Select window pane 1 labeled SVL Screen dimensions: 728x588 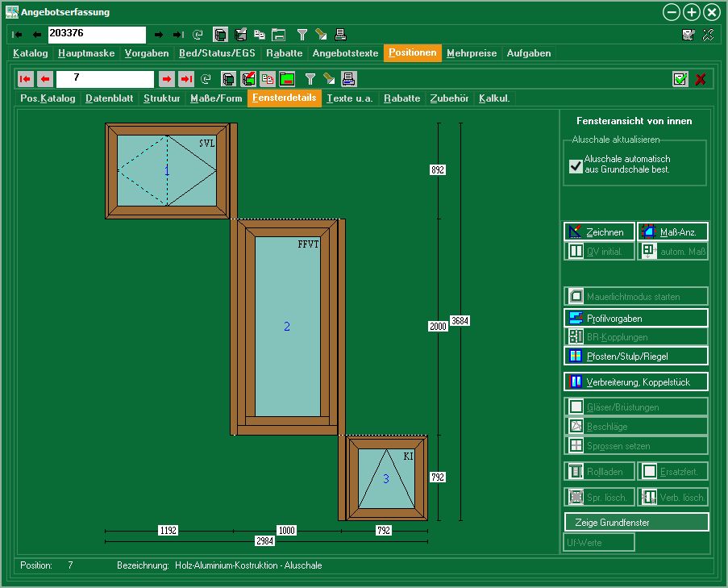coord(167,170)
